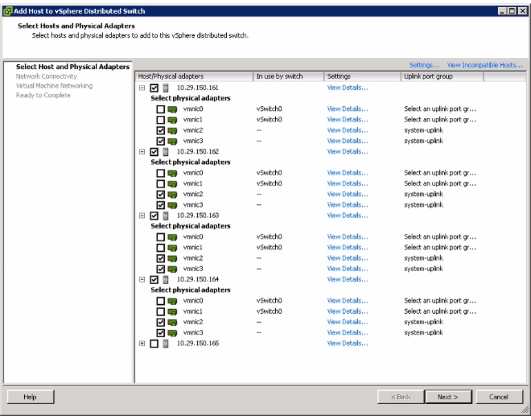This screenshot has height=420, width=531.
Task: Click vmnic2 adapter icon under host 10.29.150.161
Action: (x=172, y=131)
